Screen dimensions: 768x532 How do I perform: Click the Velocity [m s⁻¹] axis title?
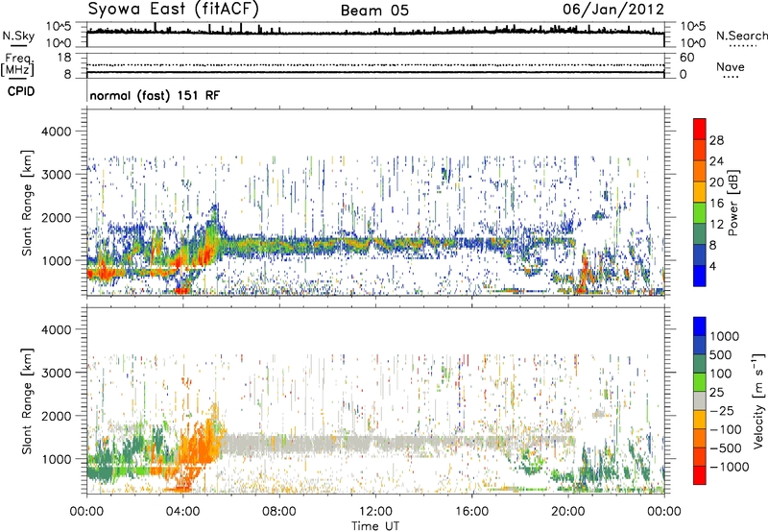click(x=758, y=400)
